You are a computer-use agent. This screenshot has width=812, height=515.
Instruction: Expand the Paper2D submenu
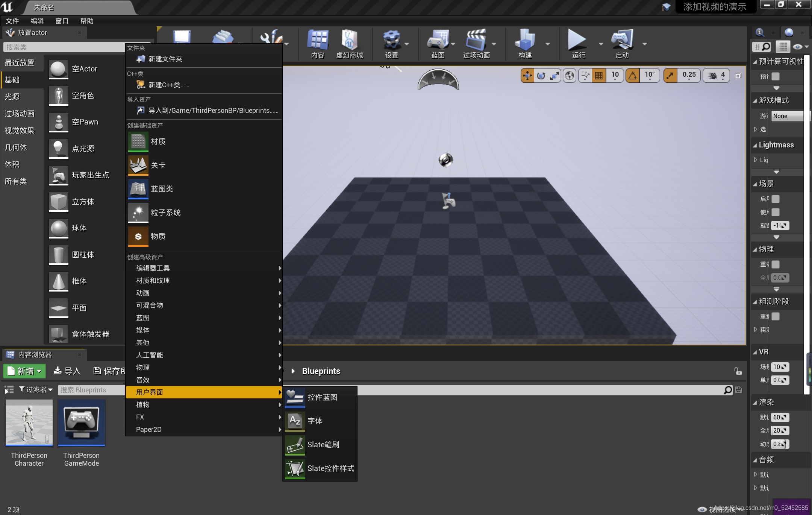[x=204, y=430]
